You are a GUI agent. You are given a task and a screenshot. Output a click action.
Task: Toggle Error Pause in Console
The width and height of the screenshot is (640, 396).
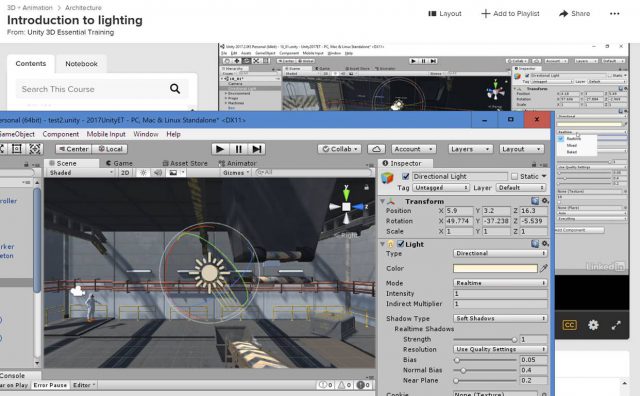click(x=50, y=385)
